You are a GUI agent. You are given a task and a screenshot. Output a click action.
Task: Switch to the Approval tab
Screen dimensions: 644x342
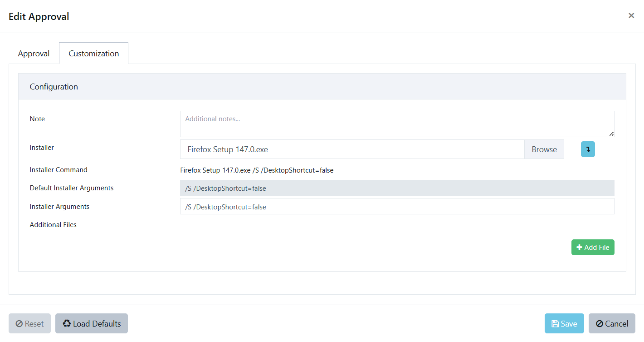pos(34,54)
